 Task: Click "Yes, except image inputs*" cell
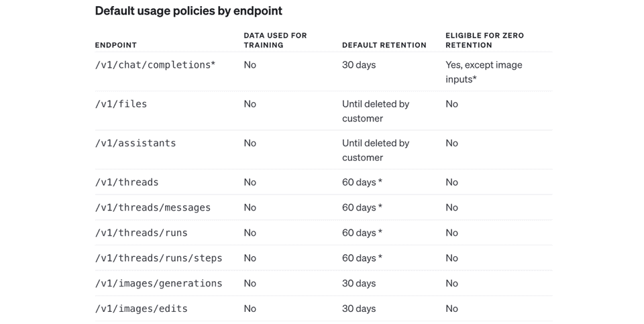tap(483, 72)
